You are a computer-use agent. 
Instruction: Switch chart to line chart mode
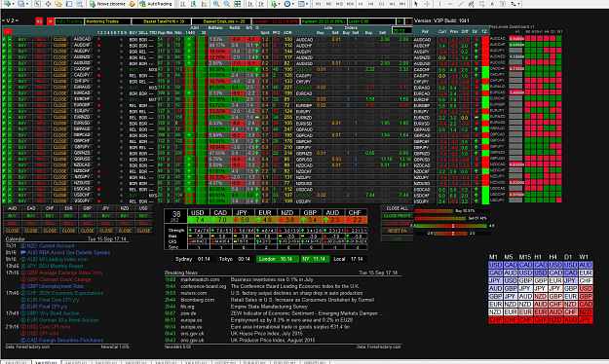click(204, 4)
